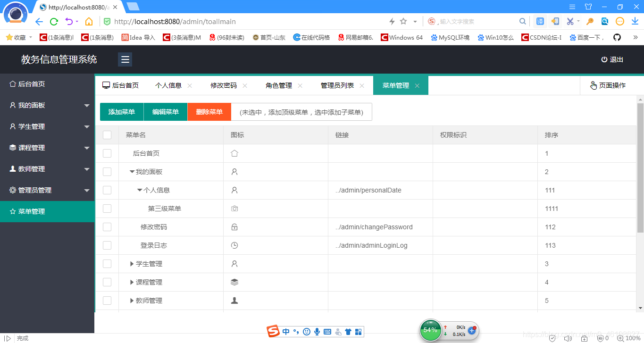Close the 角色管理 tab
644x343 pixels.
[x=300, y=86]
